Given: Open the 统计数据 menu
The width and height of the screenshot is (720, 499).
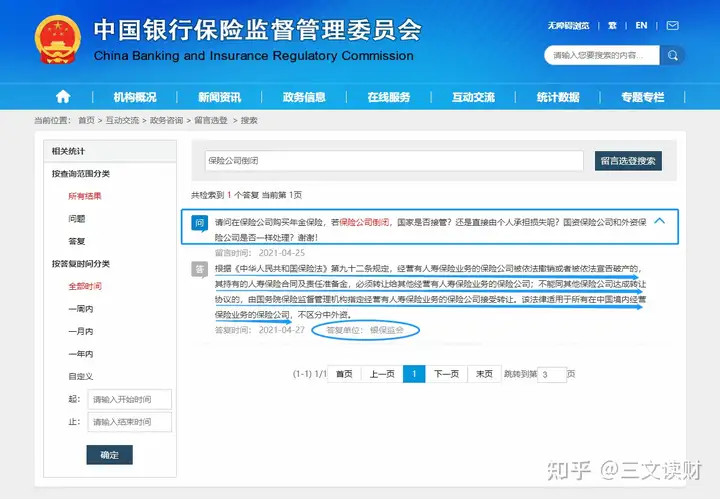Looking at the screenshot, I should pyautogui.click(x=558, y=97).
